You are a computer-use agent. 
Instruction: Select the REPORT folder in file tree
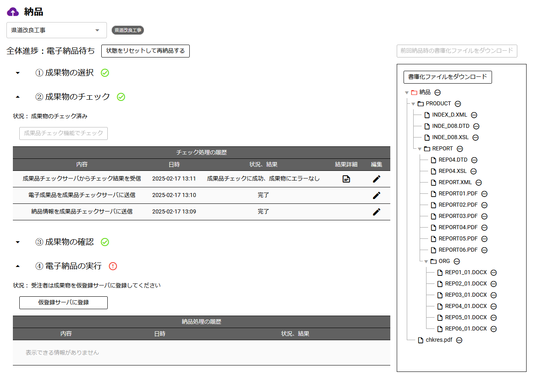point(442,149)
